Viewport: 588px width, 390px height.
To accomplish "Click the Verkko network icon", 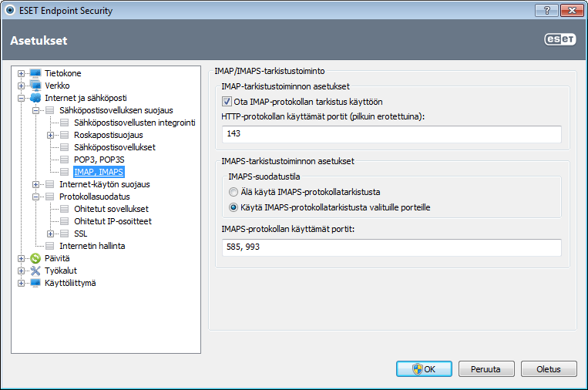I will [35, 86].
